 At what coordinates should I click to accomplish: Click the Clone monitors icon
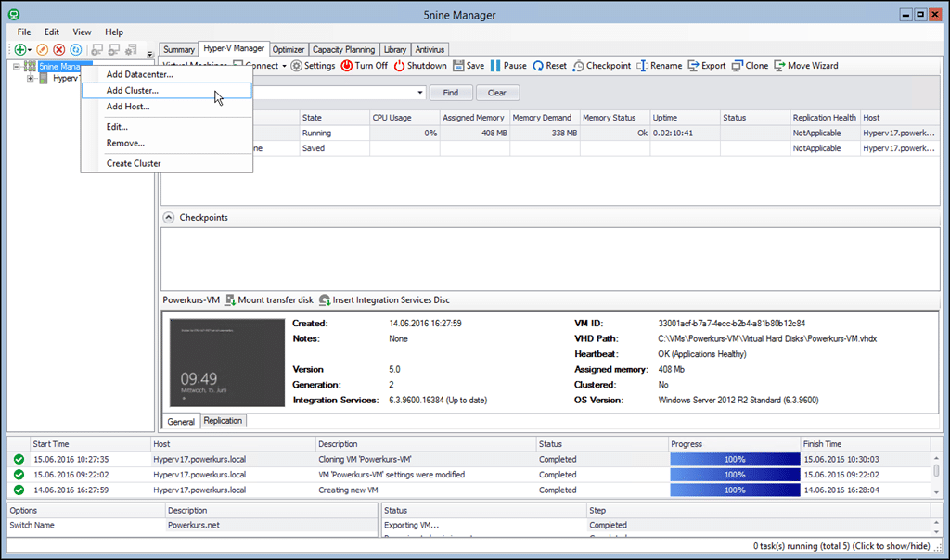click(x=737, y=66)
